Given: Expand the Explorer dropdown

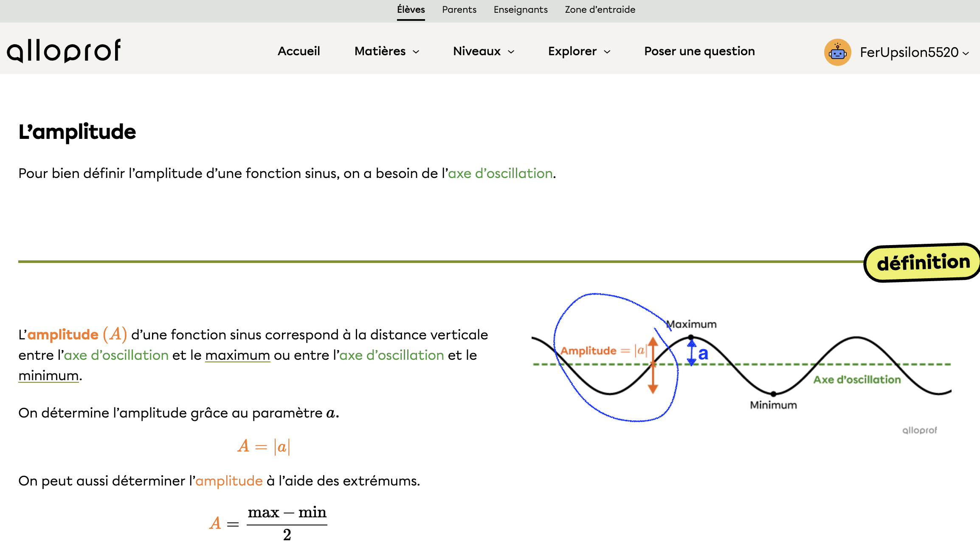Looking at the screenshot, I should pos(579,51).
